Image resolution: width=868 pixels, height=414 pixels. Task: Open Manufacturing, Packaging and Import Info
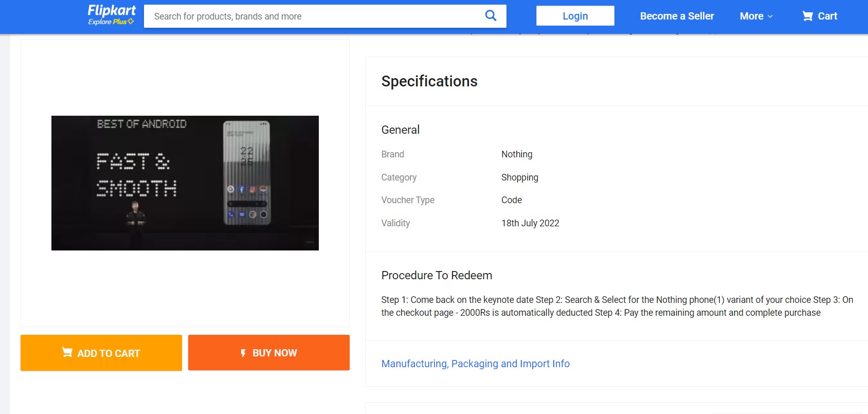(x=475, y=364)
